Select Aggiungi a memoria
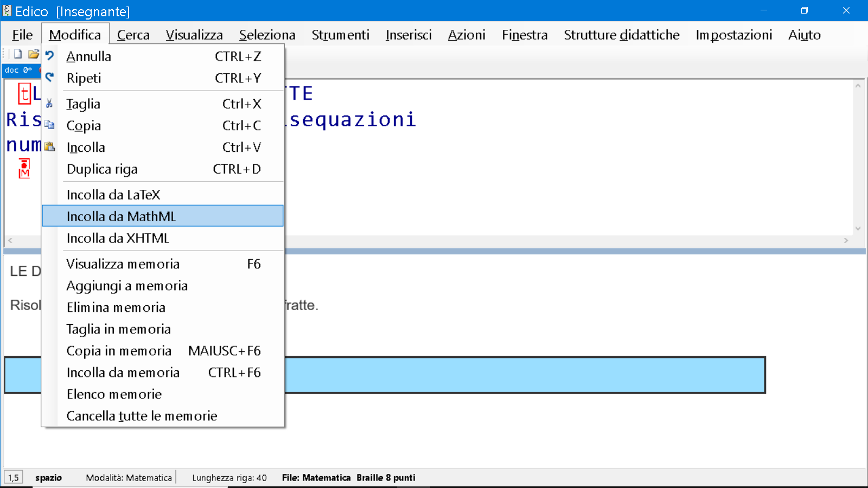This screenshot has width=868, height=488. pos(163,285)
